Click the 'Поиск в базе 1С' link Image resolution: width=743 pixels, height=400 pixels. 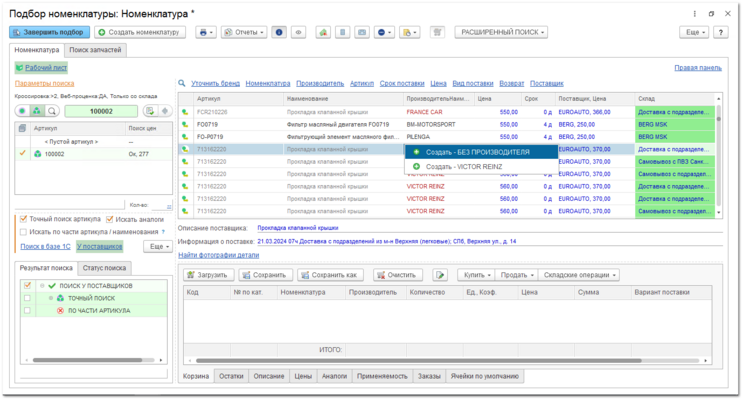pyautogui.click(x=45, y=246)
